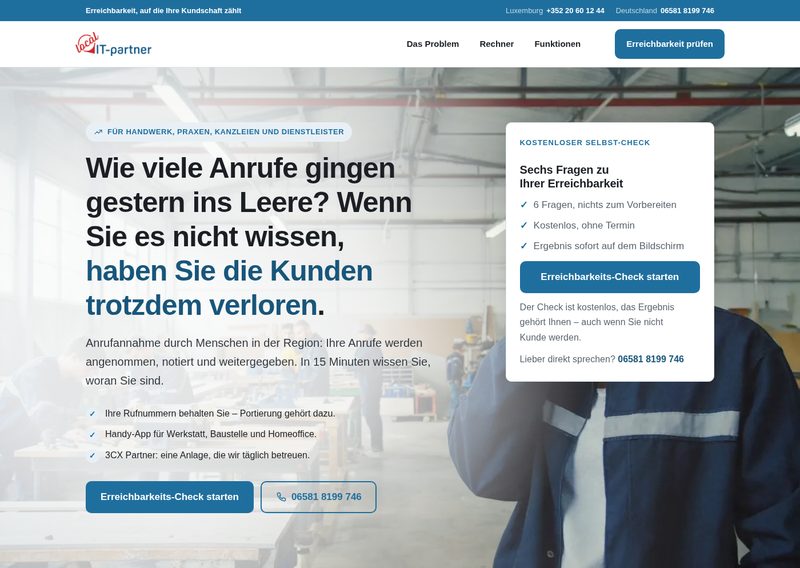The image size is (800, 568).
Task: Open the Das Problem nav item
Action: click(433, 44)
